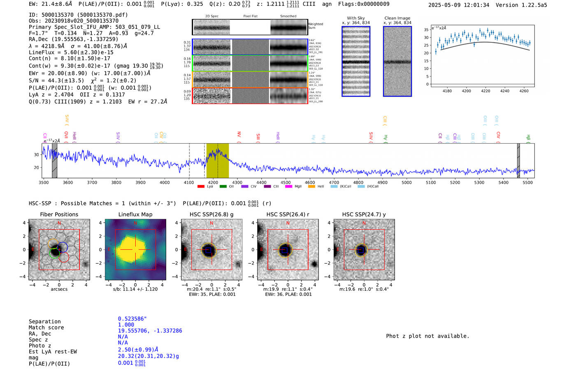The image size is (576, 392).
Task: Click the Match score value 1.000
Action: [126, 325]
